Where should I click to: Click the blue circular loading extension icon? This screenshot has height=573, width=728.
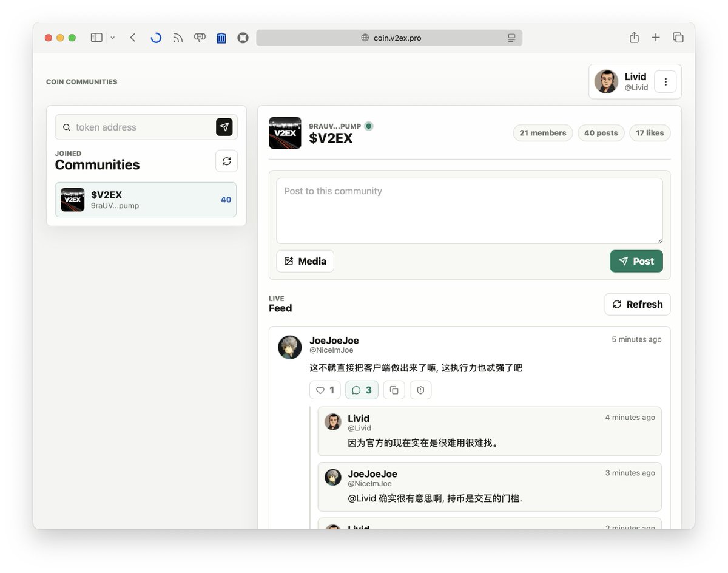click(156, 38)
